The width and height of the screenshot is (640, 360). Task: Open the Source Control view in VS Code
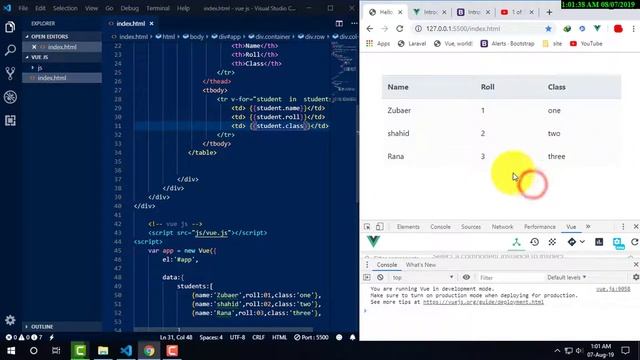(10, 73)
